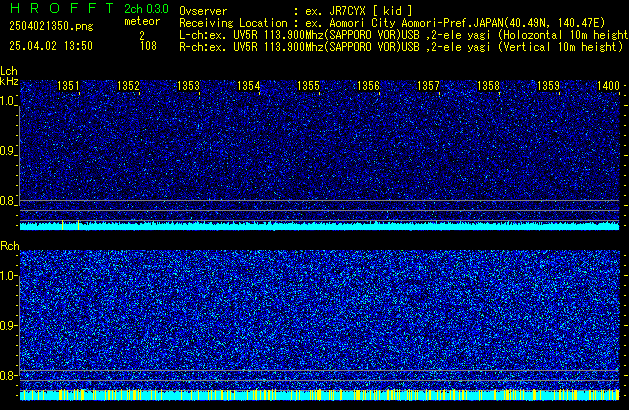Screen dimensions: 629x410
Task: Click the 0.8 frequency label in Lch
Action: pos(7,201)
